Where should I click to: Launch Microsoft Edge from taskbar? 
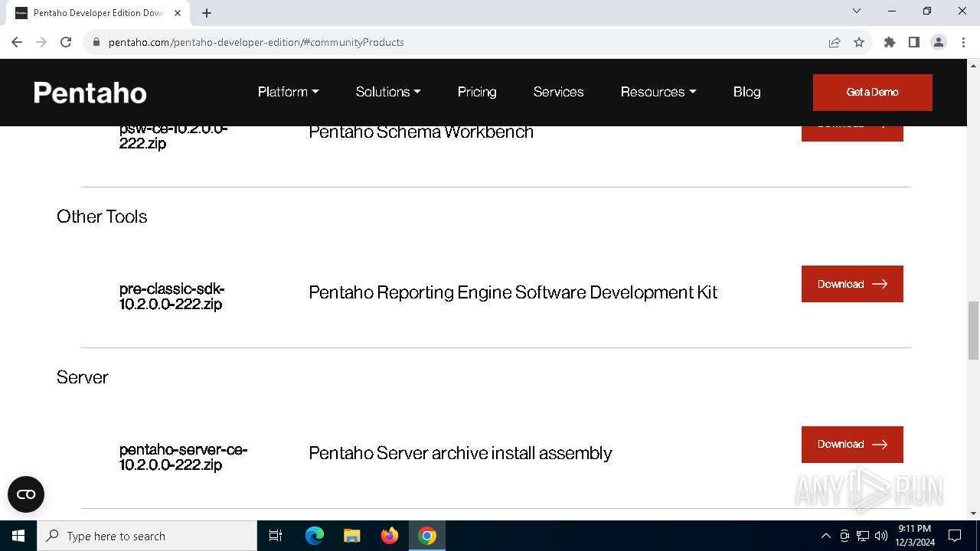coord(315,536)
